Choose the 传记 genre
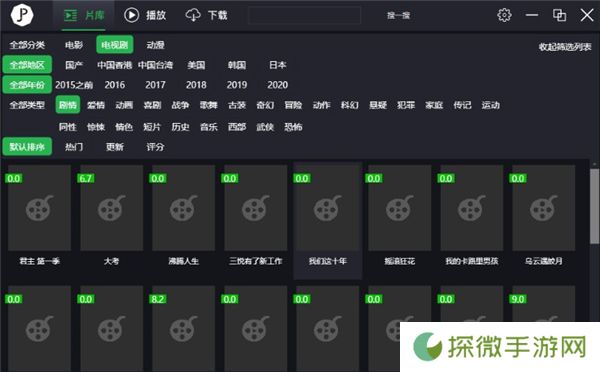This screenshot has width=600, height=372. [462, 104]
